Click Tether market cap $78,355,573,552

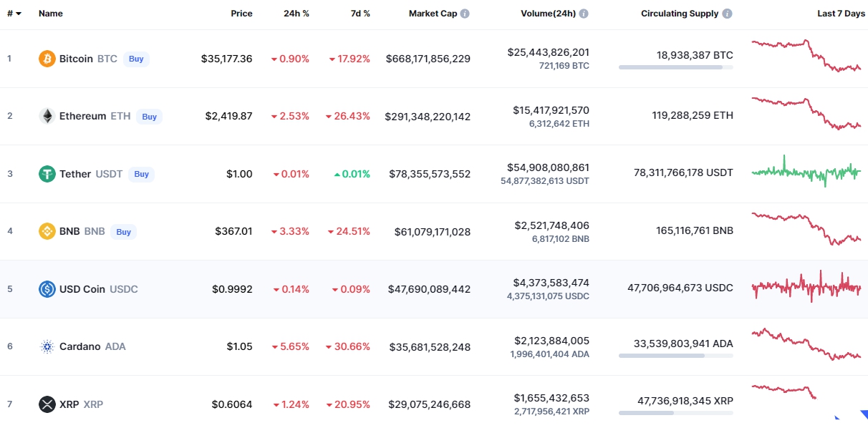coord(430,174)
